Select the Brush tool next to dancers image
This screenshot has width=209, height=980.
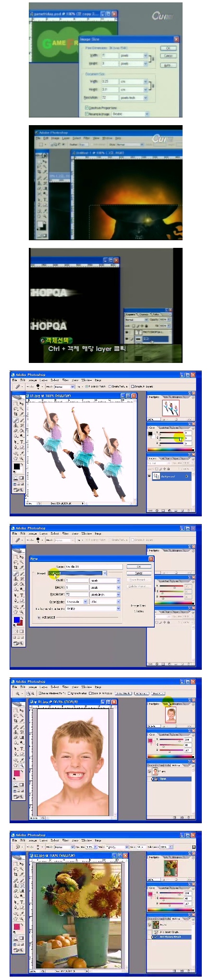(22, 420)
